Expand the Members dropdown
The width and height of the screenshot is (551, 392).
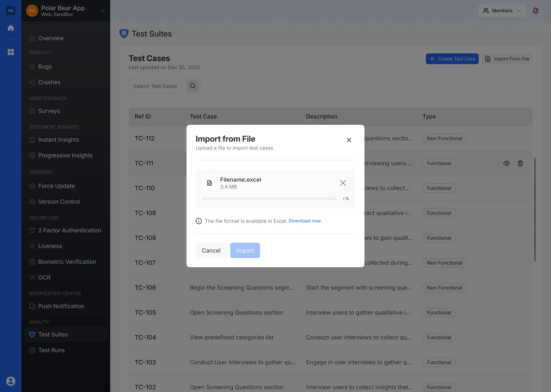(502, 11)
